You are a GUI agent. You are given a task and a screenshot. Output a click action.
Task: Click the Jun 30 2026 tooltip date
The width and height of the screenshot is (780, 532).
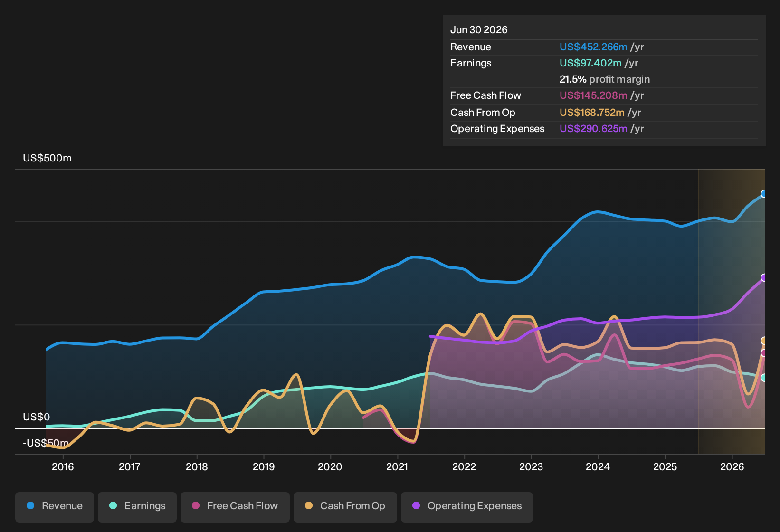click(479, 30)
